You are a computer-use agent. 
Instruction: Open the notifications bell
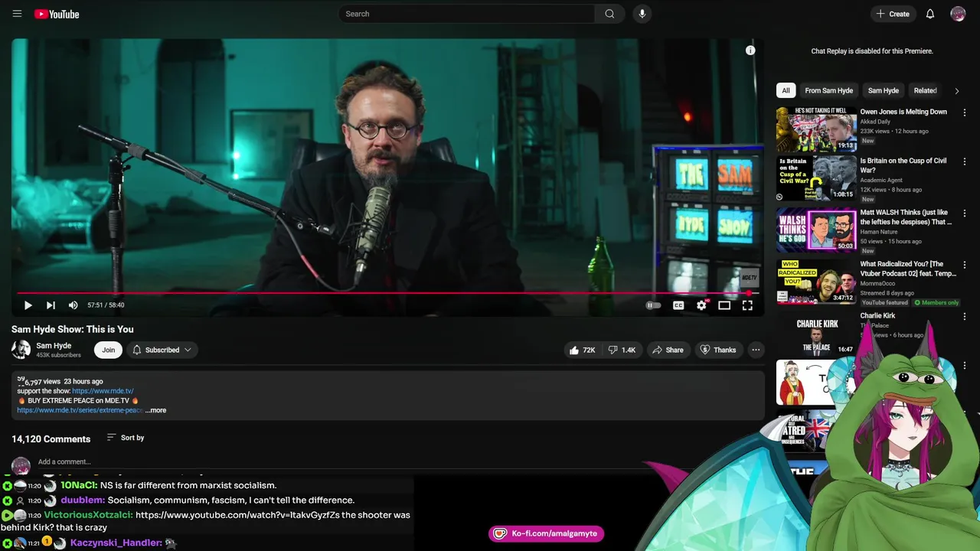930,14
